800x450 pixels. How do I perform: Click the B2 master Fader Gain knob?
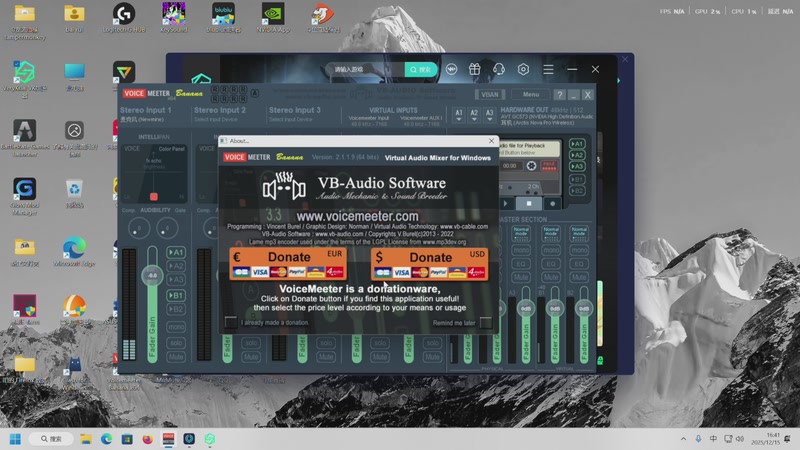click(584, 309)
